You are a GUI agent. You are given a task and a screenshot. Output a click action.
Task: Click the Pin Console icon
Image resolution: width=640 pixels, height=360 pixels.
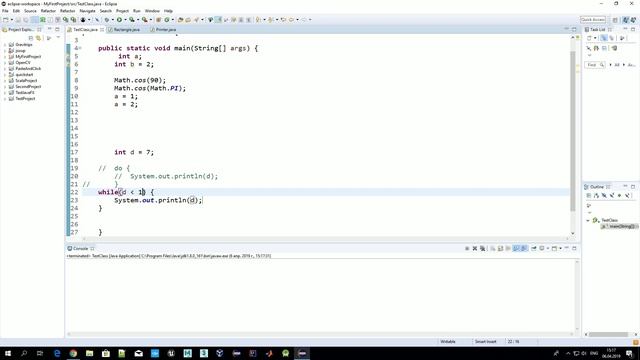pos(533,248)
